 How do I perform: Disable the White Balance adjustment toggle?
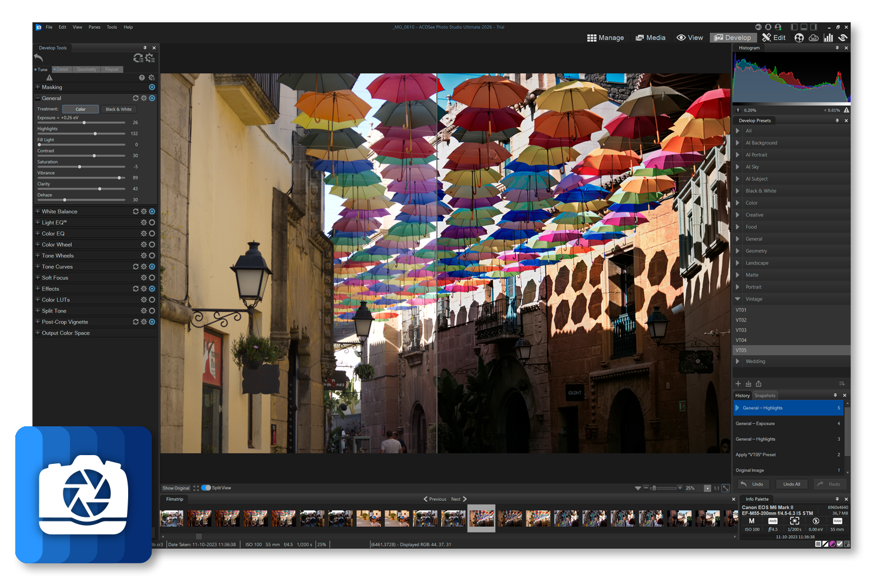(x=152, y=212)
